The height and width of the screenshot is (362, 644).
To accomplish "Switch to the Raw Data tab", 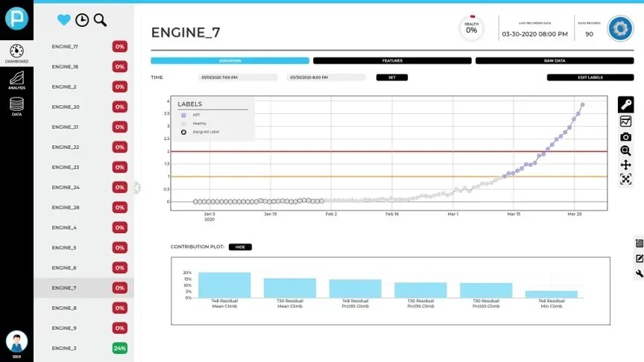I will (x=555, y=61).
